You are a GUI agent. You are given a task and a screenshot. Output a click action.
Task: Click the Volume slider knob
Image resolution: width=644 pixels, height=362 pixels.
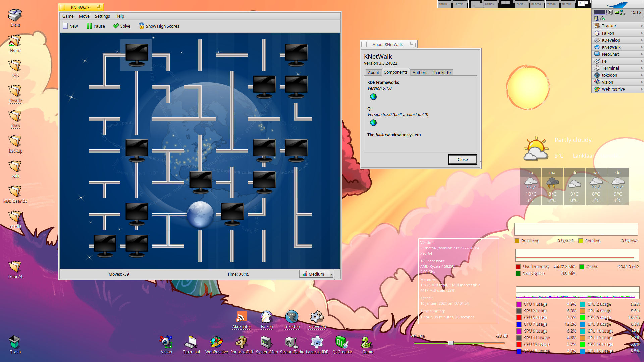pos(451,343)
